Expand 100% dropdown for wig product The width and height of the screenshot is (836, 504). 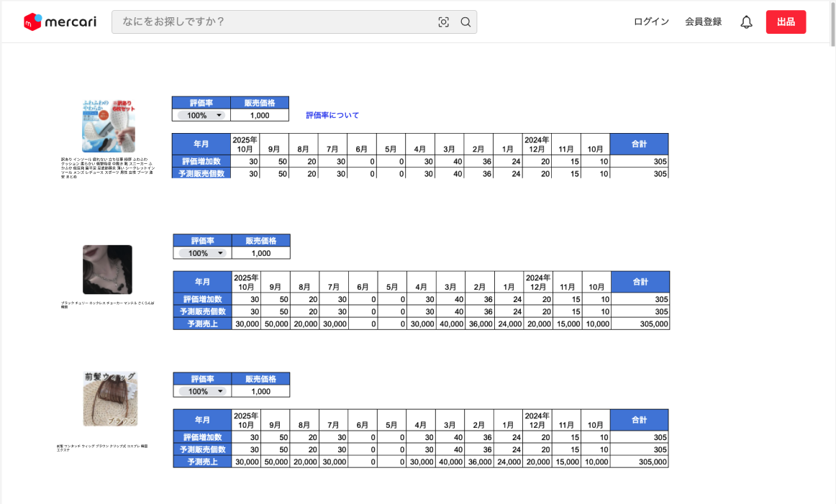click(203, 391)
